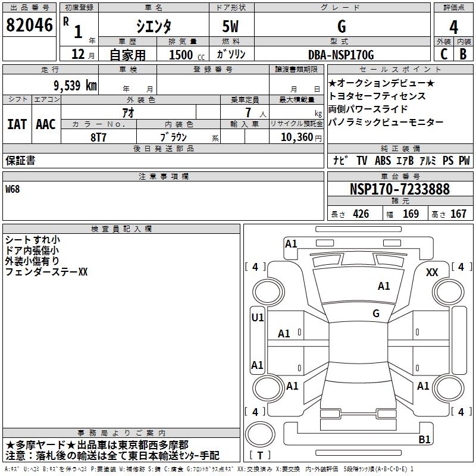Click PW equipment entry
Screen dimensions: 476x476
[x=464, y=160]
